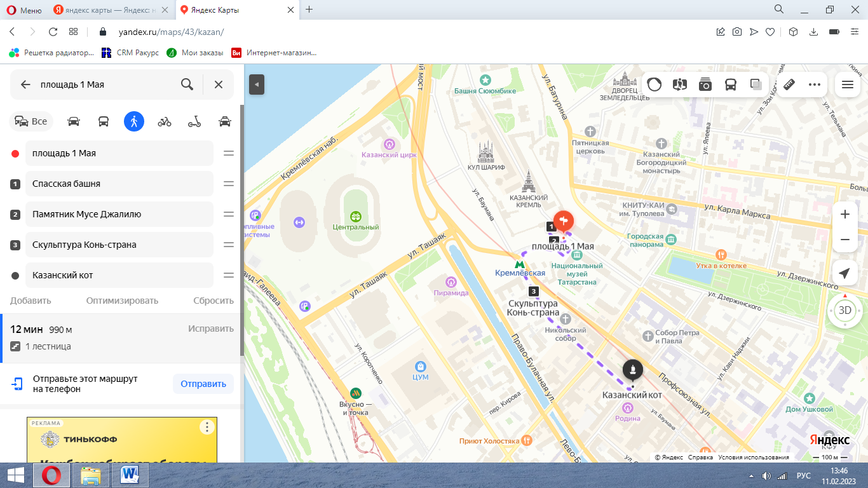This screenshot has height=488, width=868.
Task: Switch to the bicycle route mode
Action: (x=165, y=121)
